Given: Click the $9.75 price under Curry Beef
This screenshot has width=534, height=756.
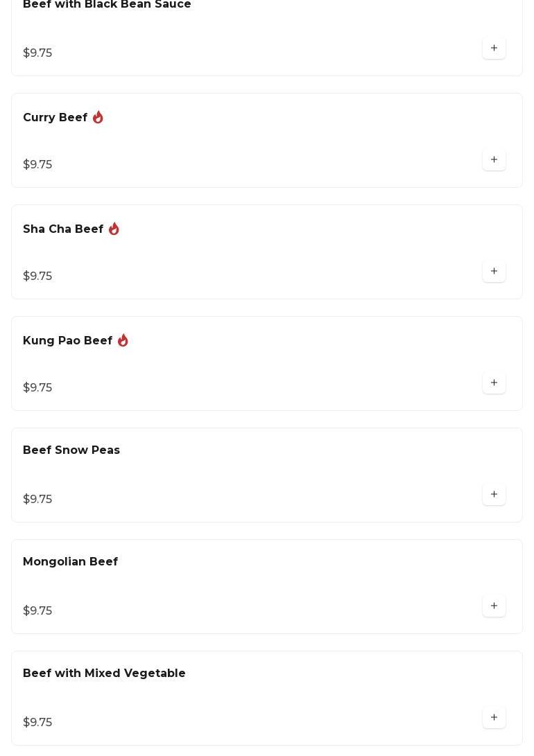Looking at the screenshot, I should click(37, 165).
